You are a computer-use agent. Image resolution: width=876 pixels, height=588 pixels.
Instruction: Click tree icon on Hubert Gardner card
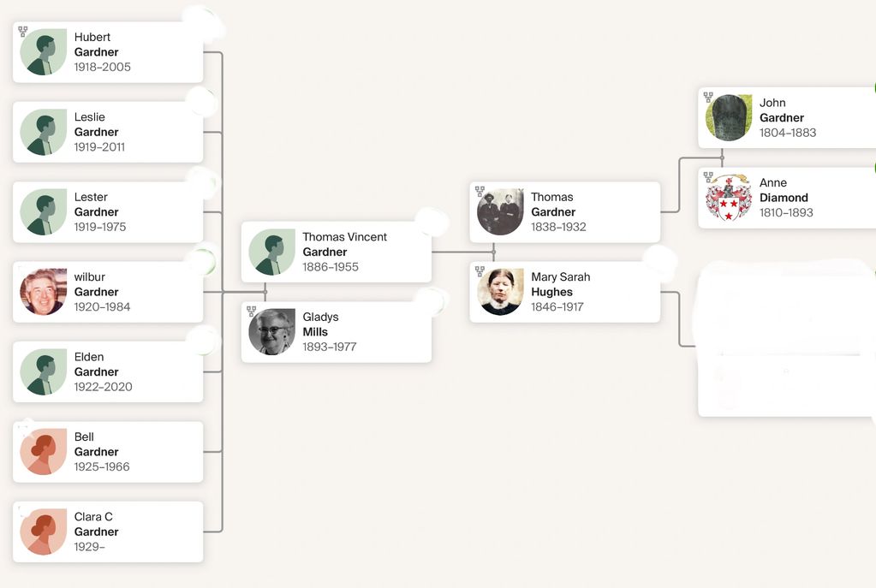(x=23, y=32)
